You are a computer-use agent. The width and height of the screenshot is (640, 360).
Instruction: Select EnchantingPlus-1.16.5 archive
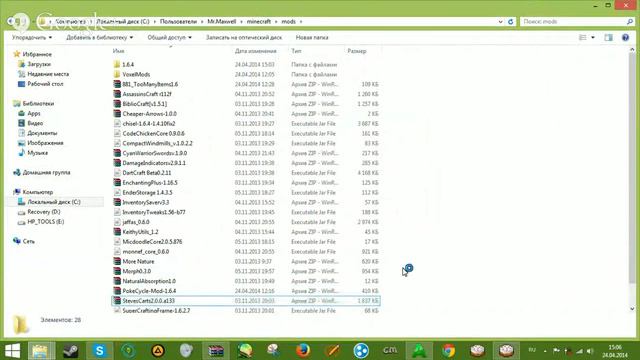tap(150, 182)
